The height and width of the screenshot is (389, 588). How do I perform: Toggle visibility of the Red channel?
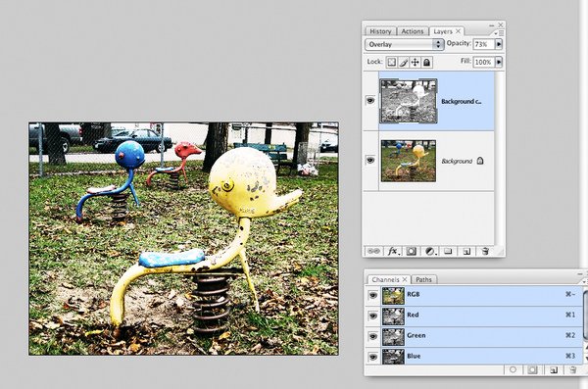pyautogui.click(x=372, y=316)
